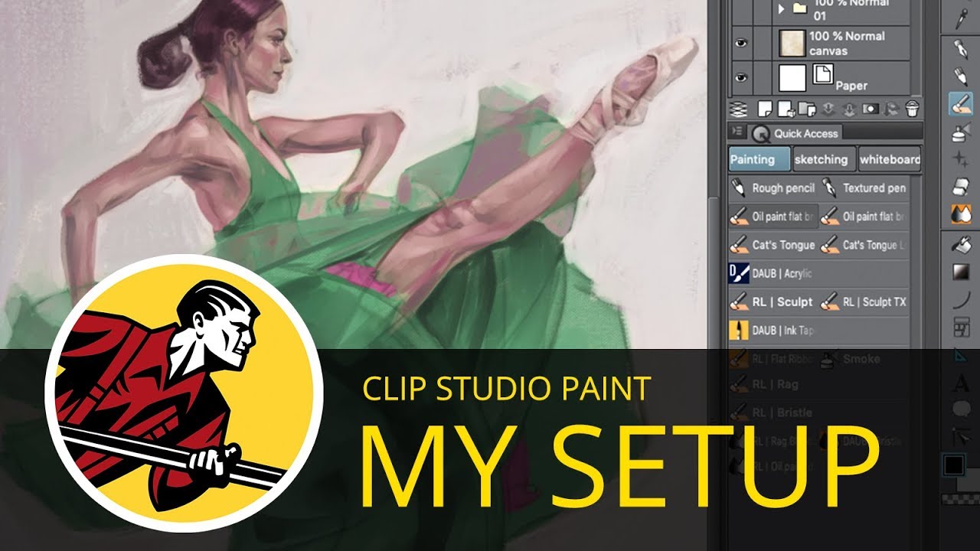
Task: Choose the first Oil paint flat brush
Action: (773, 217)
